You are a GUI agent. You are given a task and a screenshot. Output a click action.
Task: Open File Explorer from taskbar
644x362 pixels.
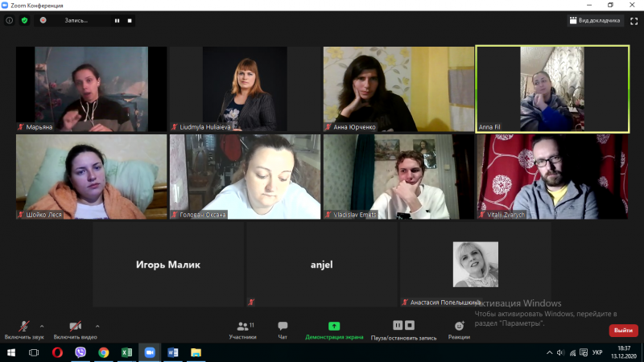pos(196,352)
